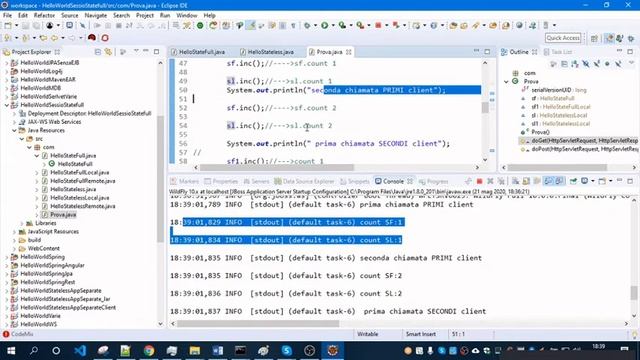This screenshot has width=640, height=360.
Task: Click Smart Insert in status bar
Action: (x=420, y=334)
